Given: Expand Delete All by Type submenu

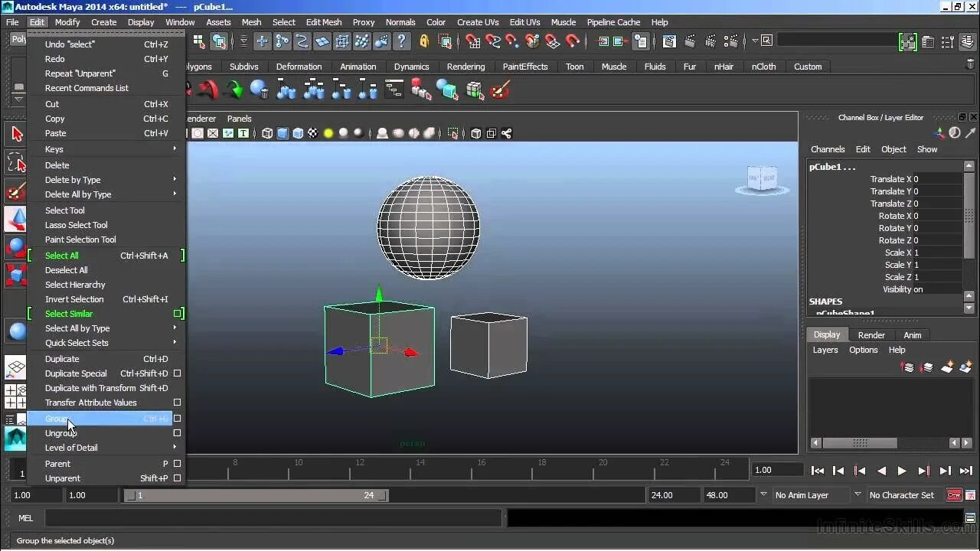Looking at the screenshot, I should point(106,194).
